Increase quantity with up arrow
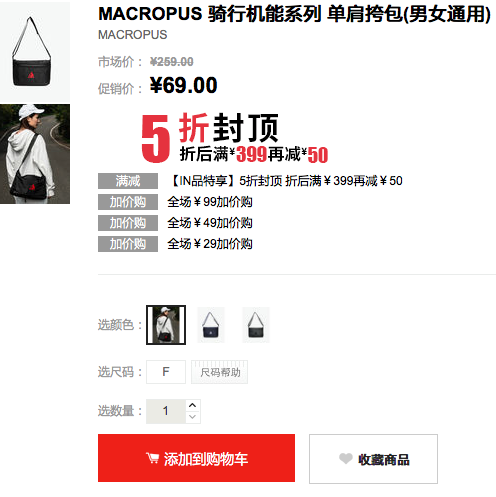 click(192, 405)
